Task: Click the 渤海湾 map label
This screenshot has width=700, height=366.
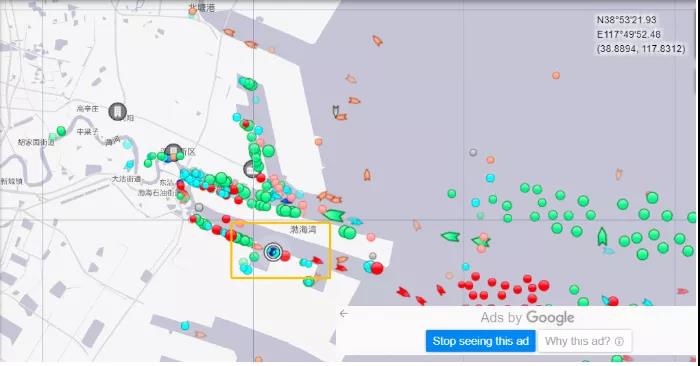Action: (x=303, y=229)
